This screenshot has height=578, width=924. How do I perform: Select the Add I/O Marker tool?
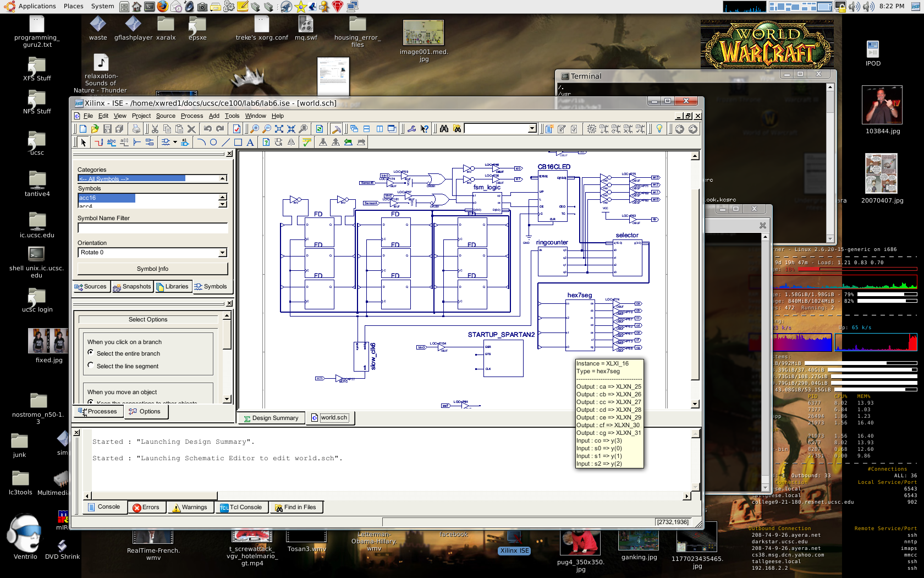click(x=150, y=142)
